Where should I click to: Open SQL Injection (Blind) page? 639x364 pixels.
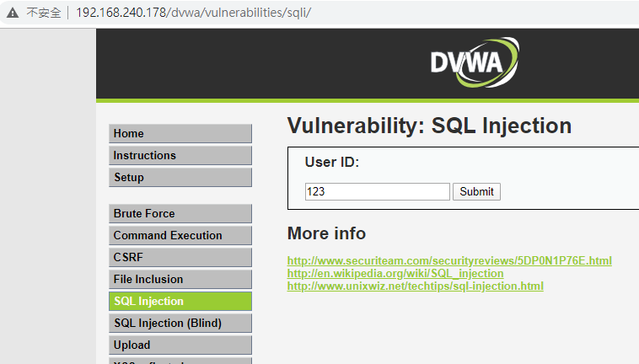click(x=180, y=324)
